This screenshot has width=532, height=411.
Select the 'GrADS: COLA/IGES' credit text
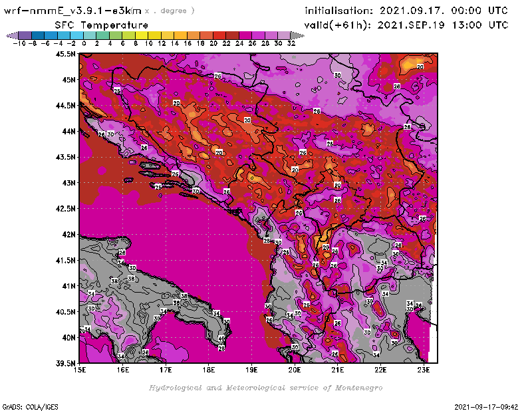pyautogui.click(x=30, y=407)
